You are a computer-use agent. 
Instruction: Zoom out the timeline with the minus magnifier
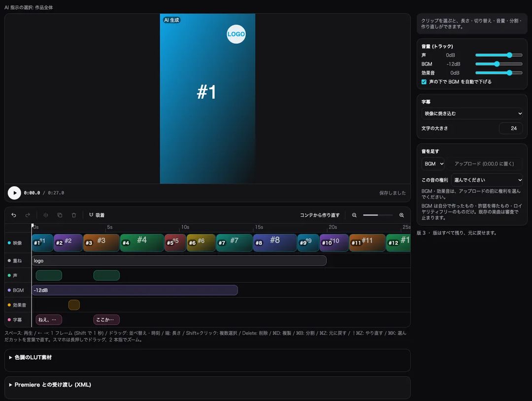pos(354,215)
